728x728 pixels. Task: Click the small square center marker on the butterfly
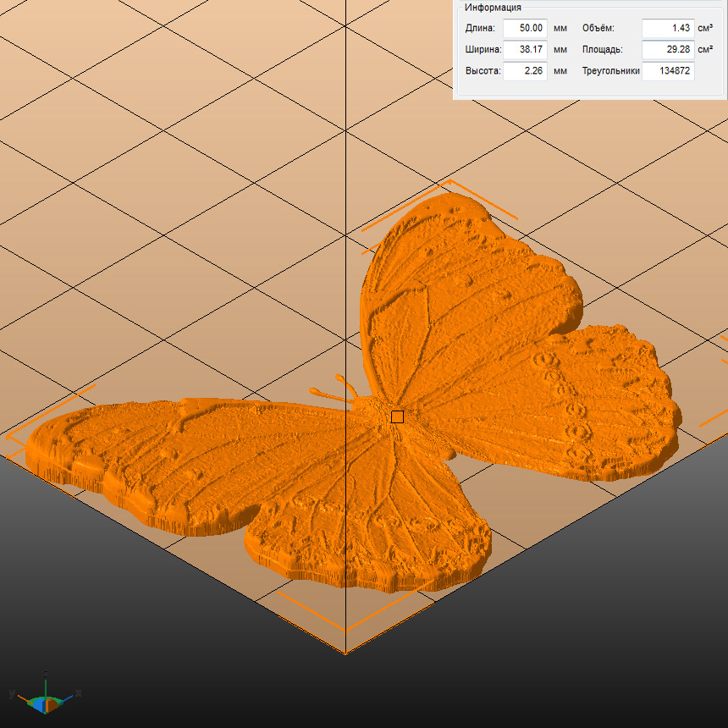(x=397, y=416)
